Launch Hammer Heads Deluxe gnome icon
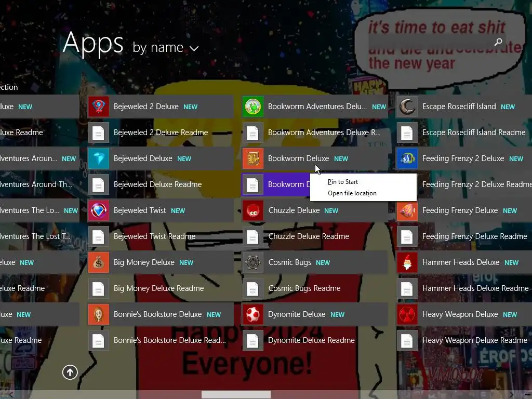Viewport: 532px width, 399px height. point(407,262)
